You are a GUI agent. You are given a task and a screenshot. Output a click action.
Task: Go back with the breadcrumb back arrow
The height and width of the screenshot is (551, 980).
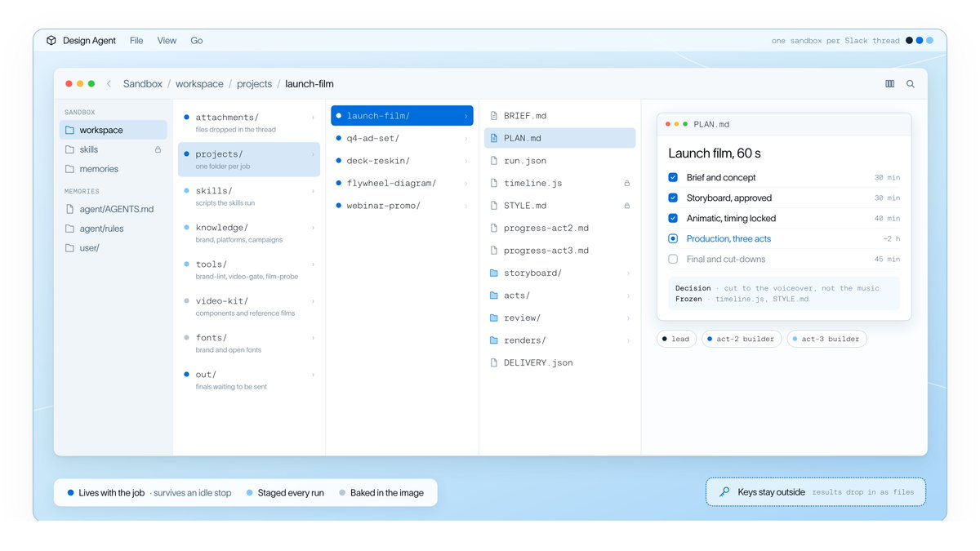point(109,84)
